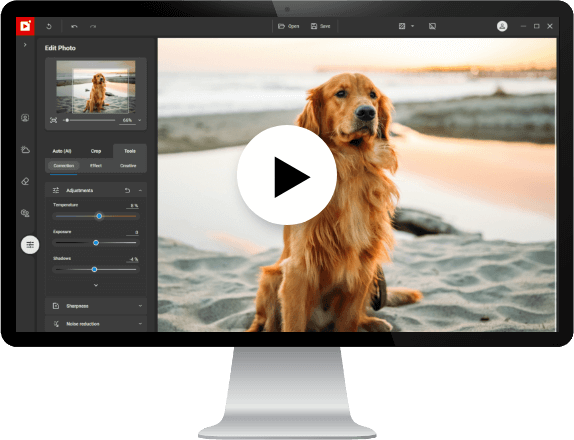Switch to the Auto (AI) tab
The width and height of the screenshot is (574, 440).
click(x=62, y=151)
